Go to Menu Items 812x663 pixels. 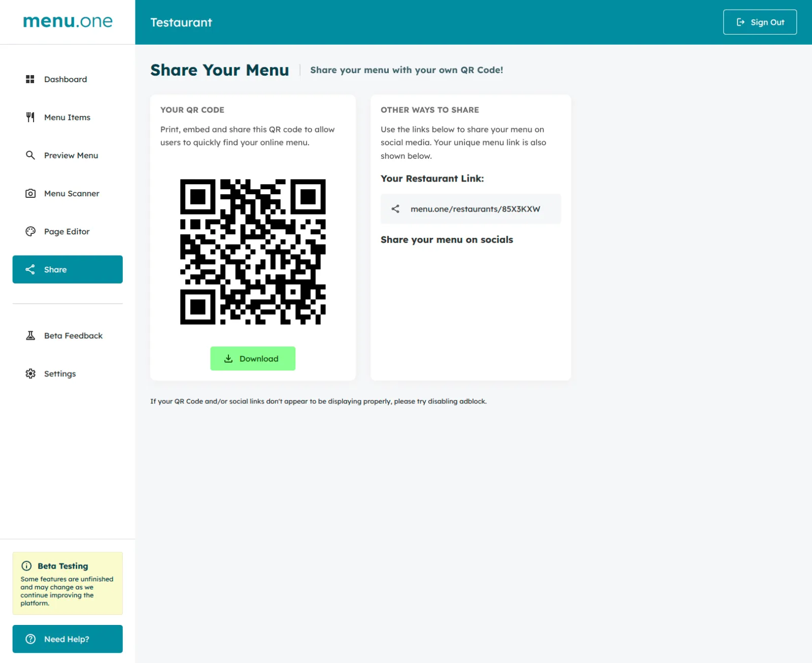pos(67,117)
